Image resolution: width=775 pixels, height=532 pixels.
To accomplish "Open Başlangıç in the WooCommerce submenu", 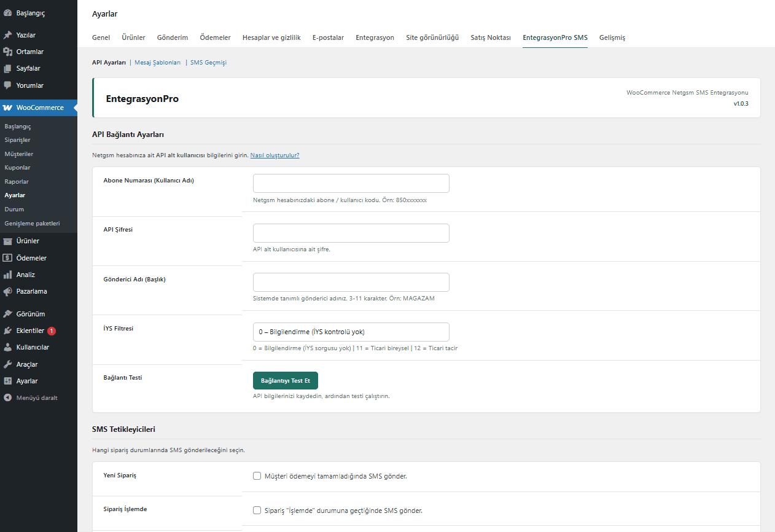I will point(18,126).
